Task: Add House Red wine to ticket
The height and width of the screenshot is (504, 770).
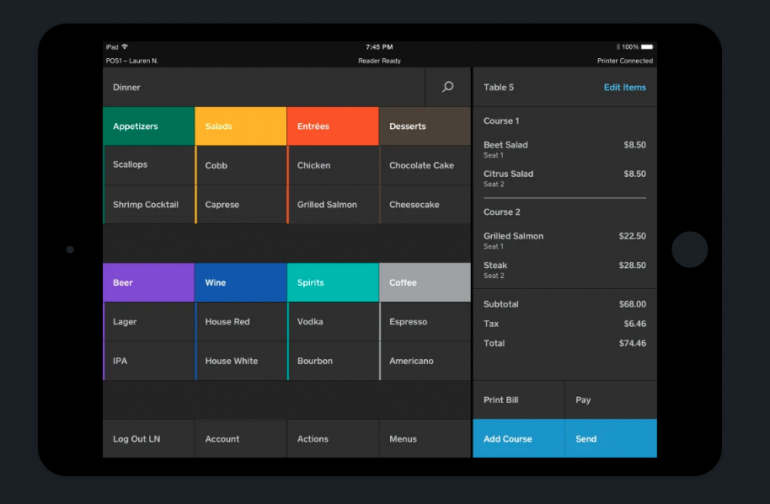Action: [x=240, y=322]
